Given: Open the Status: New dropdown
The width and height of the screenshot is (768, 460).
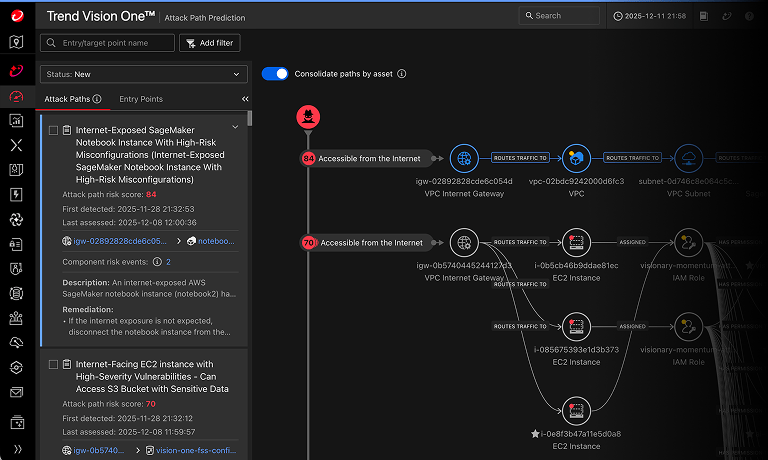Looking at the screenshot, I should (143, 74).
